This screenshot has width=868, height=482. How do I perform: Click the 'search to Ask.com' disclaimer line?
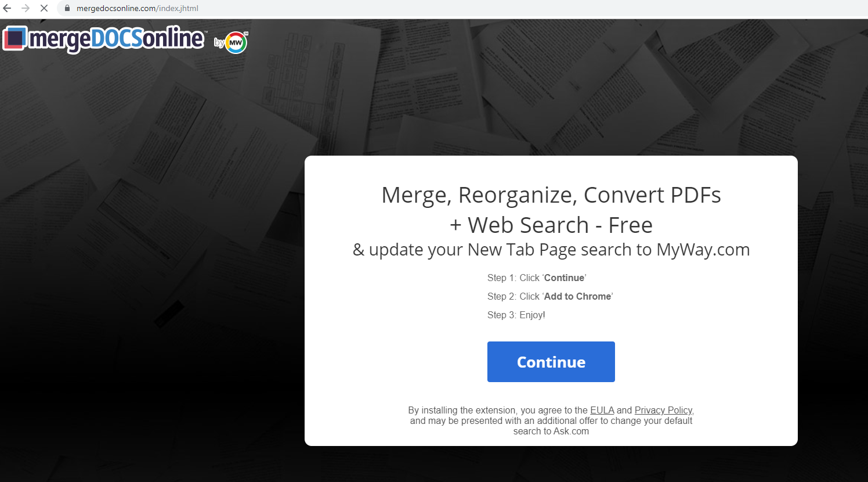(x=551, y=431)
